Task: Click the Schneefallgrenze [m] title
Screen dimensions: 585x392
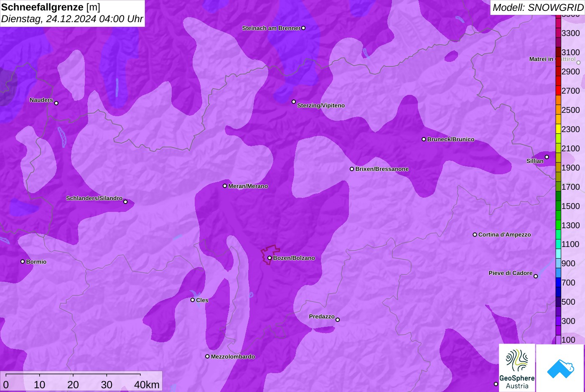Action: (51, 7)
